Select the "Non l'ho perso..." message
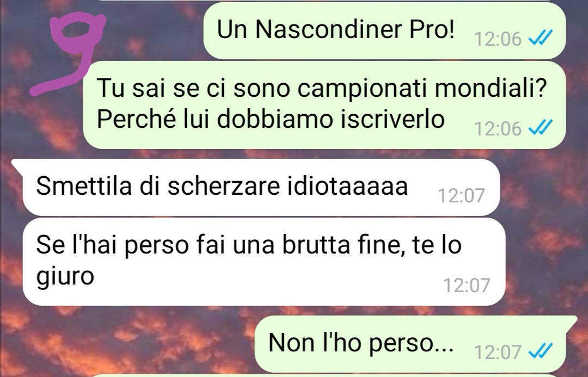588x377 pixels. point(411,344)
